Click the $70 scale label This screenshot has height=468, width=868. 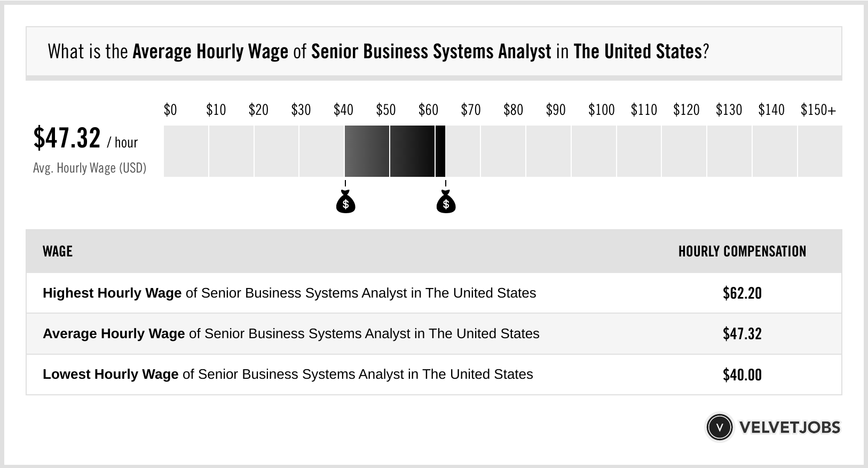click(470, 110)
